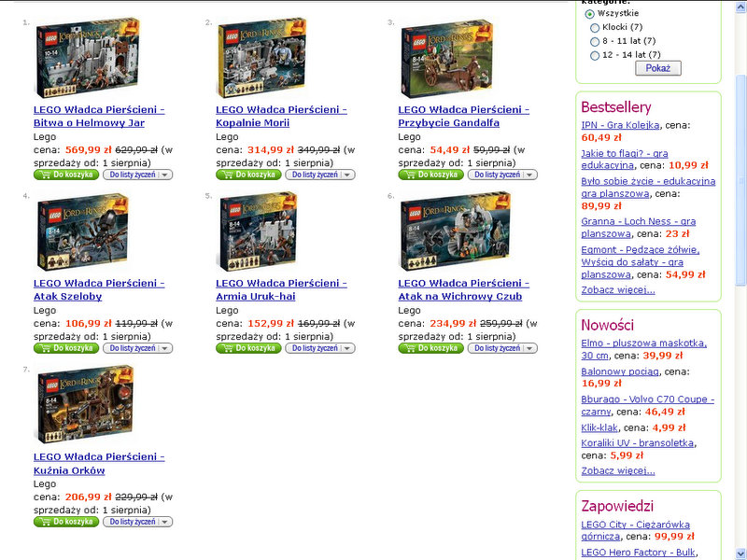Open the Kopalnie Morii box image
The image size is (747, 560).
(261, 58)
